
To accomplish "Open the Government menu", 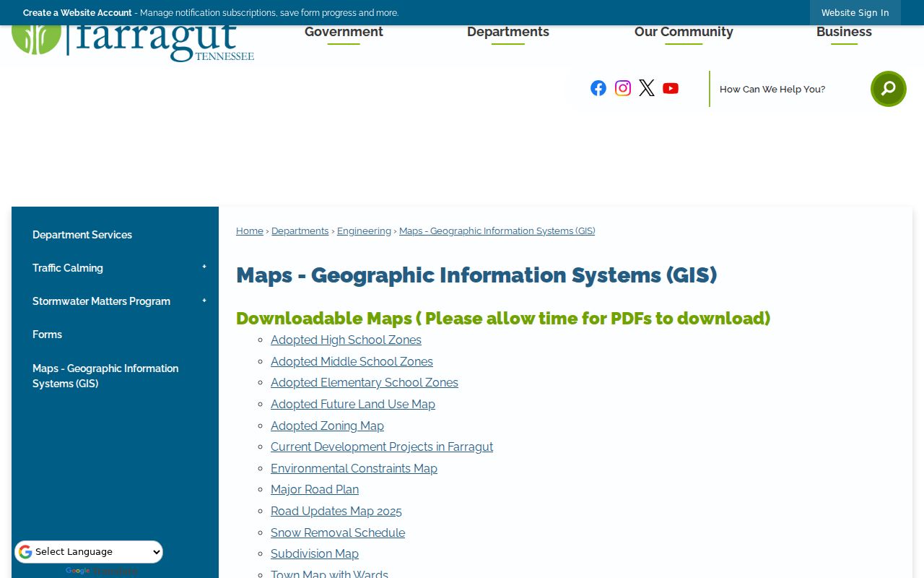I will click(x=344, y=33).
